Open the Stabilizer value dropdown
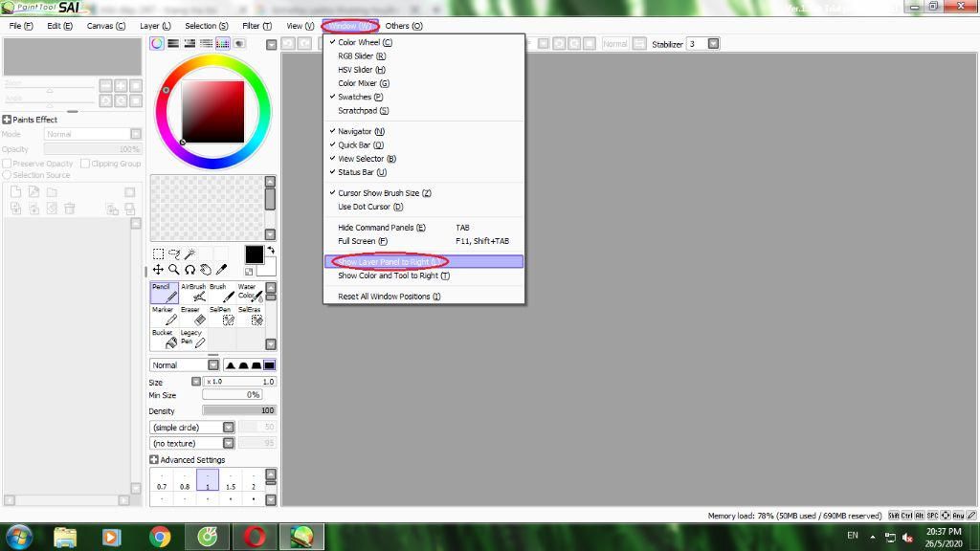 click(713, 44)
